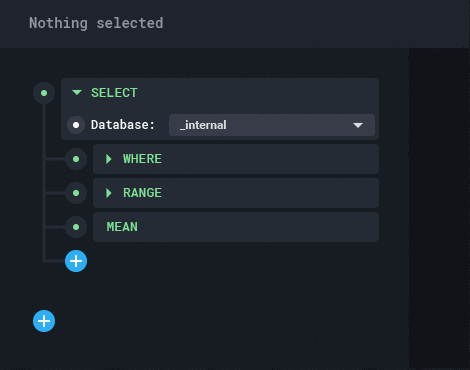Add a step with the plus below MEAN
This screenshot has width=470, height=370.
click(x=76, y=261)
